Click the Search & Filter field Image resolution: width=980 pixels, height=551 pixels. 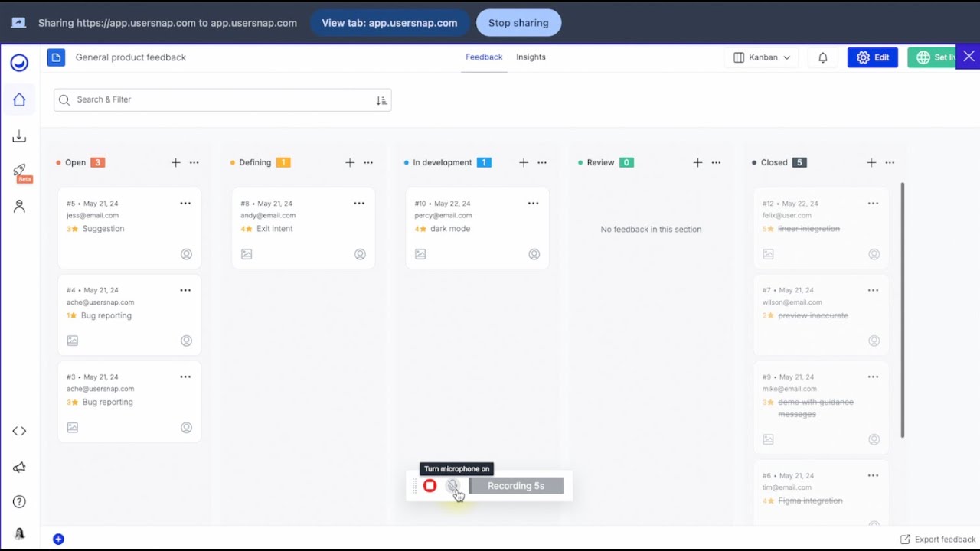coord(222,100)
